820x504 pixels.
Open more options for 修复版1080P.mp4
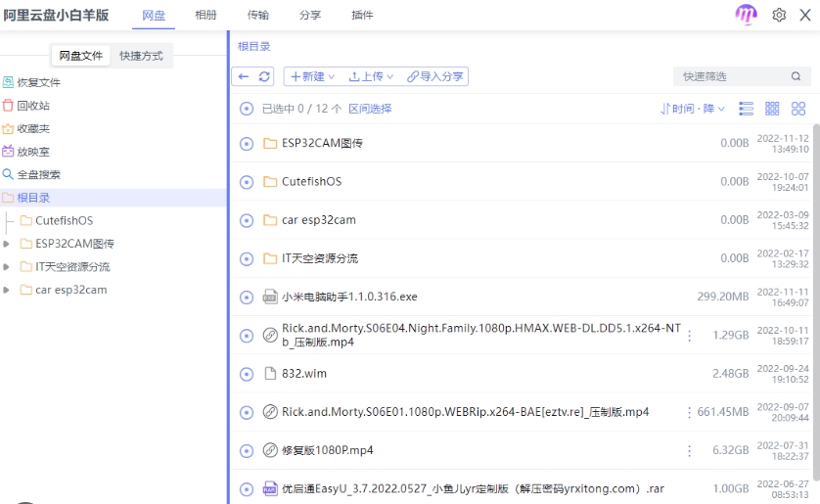[x=689, y=451]
